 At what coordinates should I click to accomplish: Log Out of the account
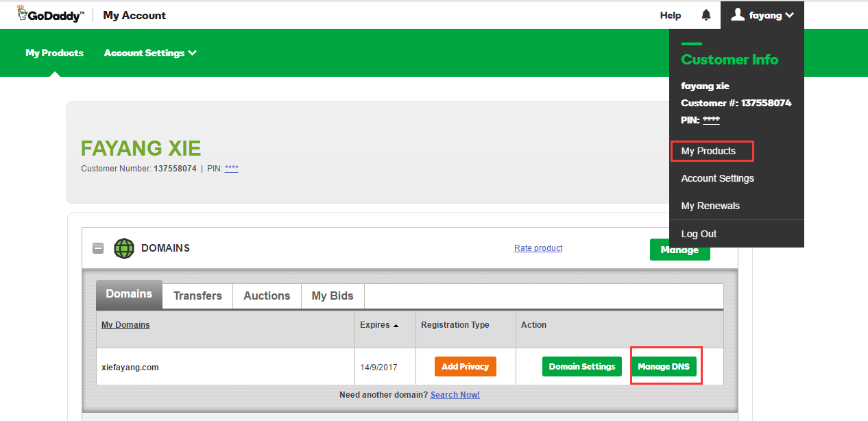[x=699, y=234]
